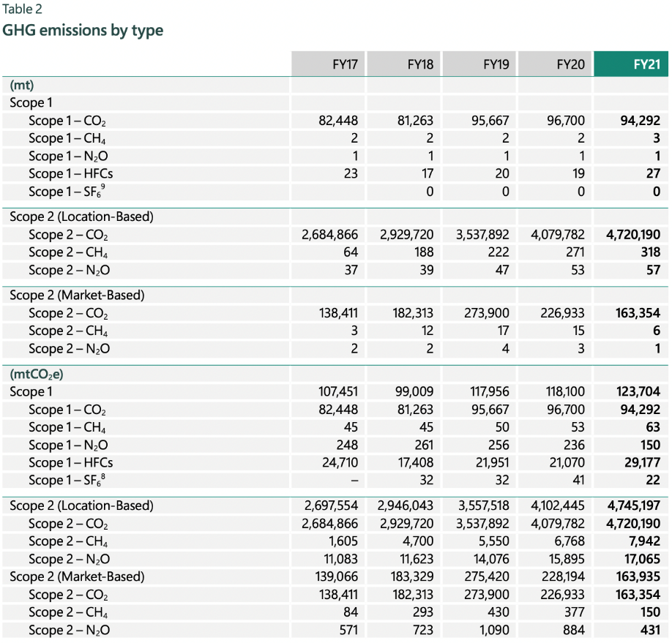Viewport: 672px width, 643px height.
Task: Click the Table 2 label
Action: coord(22,10)
